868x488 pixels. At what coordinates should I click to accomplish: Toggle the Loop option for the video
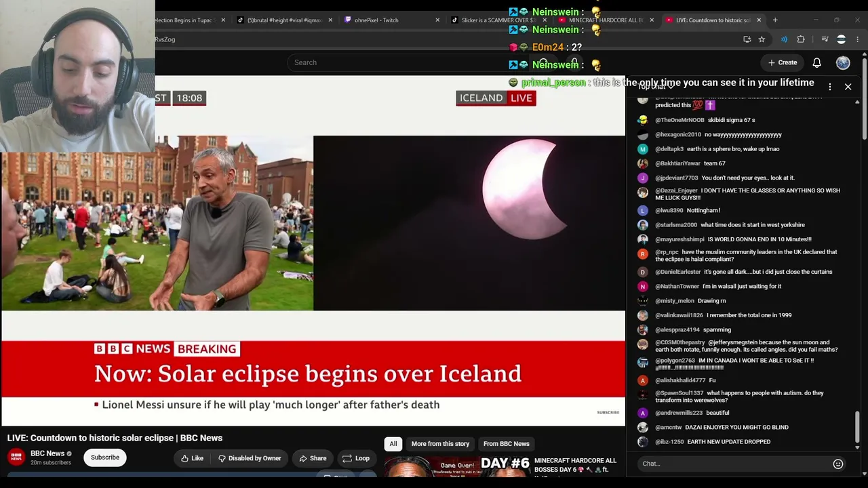tap(356, 458)
